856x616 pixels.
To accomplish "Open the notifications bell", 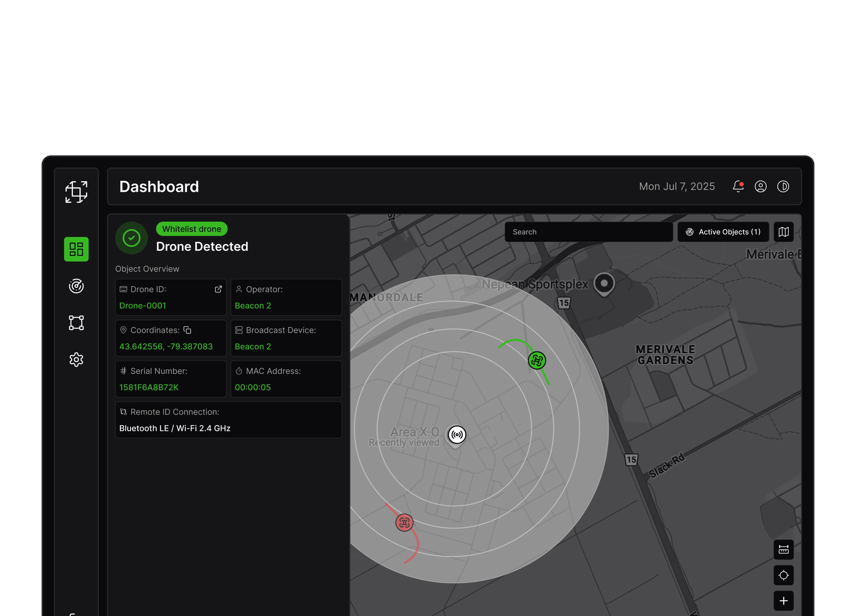I will tap(738, 186).
